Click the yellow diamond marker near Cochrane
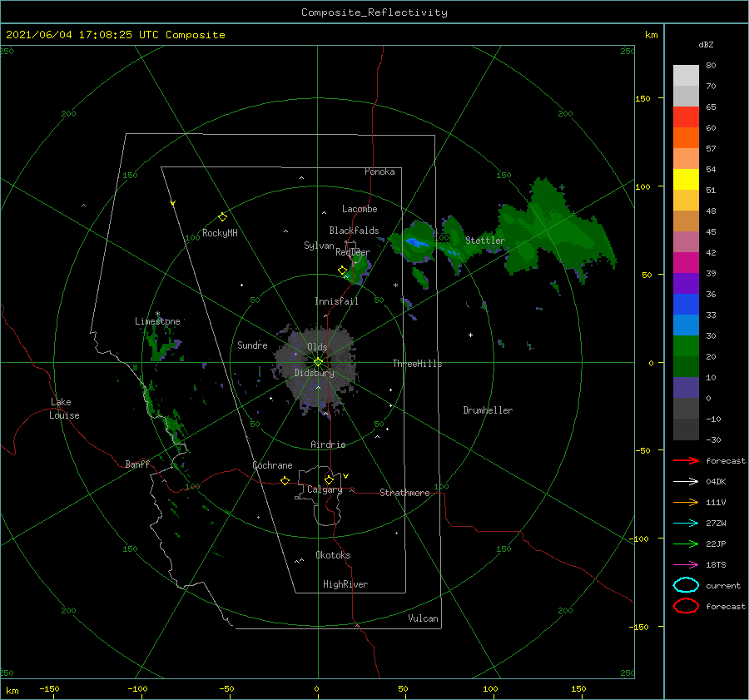Viewport: 749px width, 700px height. click(285, 480)
